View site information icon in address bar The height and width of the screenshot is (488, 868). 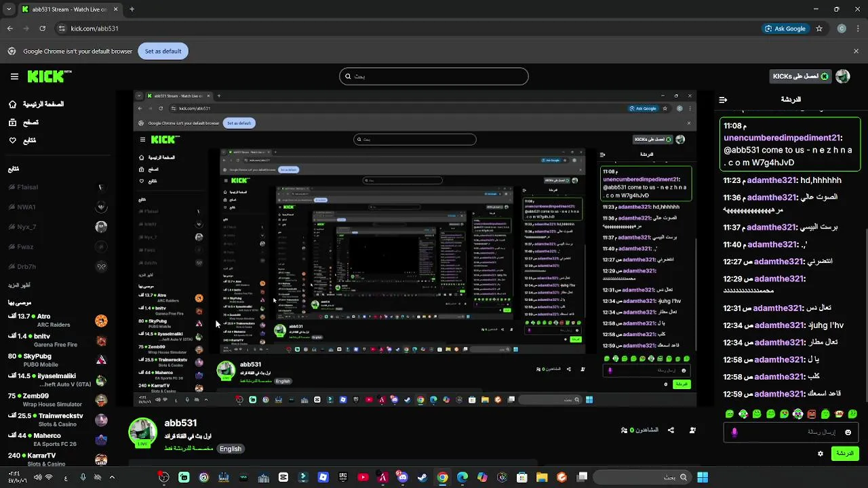click(x=62, y=28)
